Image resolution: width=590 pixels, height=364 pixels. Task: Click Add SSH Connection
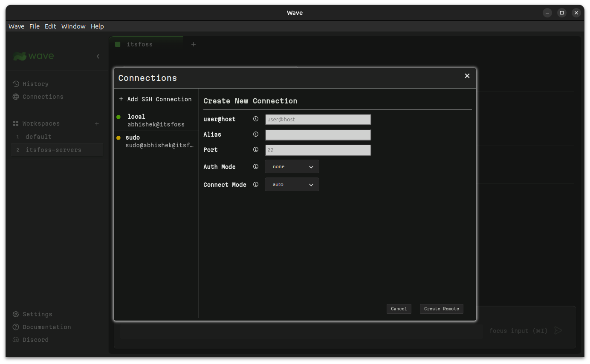(x=156, y=99)
